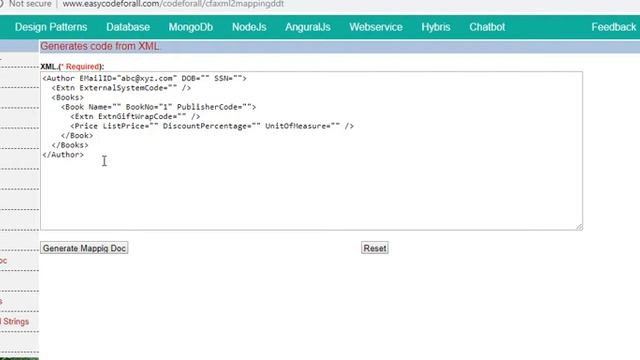
Task: Click the Strings link in sidebar
Action: (x=15, y=322)
